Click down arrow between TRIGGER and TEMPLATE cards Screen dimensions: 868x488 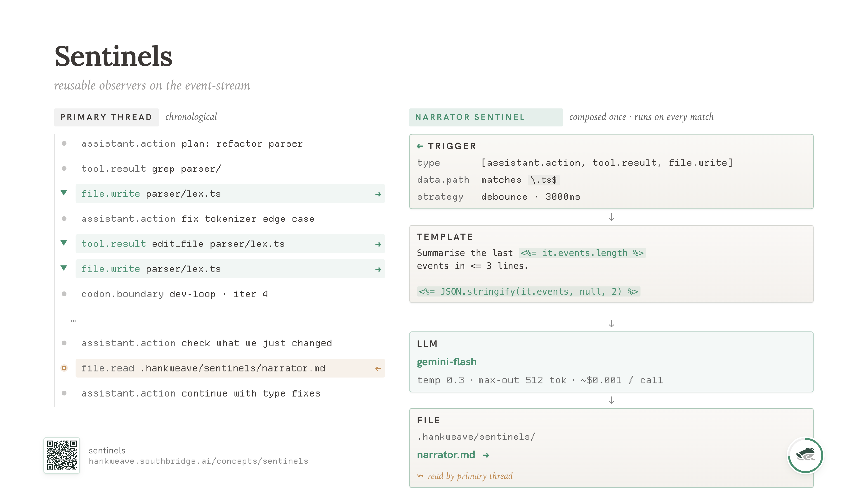611,217
